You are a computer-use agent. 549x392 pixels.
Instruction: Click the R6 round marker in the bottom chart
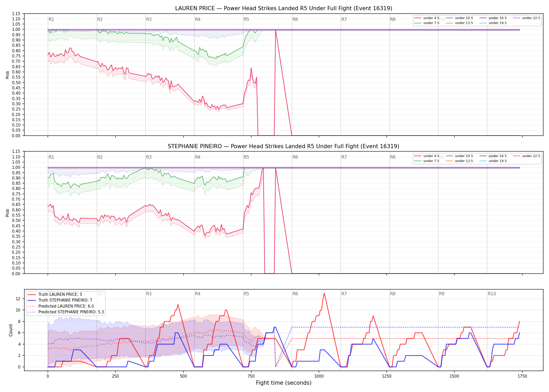295,294
